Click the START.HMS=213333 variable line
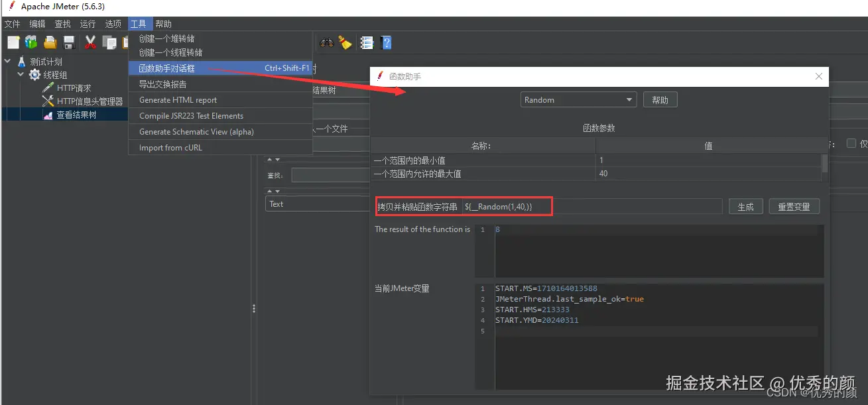Screen dimensions: 868x405 pyautogui.click(x=532, y=310)
